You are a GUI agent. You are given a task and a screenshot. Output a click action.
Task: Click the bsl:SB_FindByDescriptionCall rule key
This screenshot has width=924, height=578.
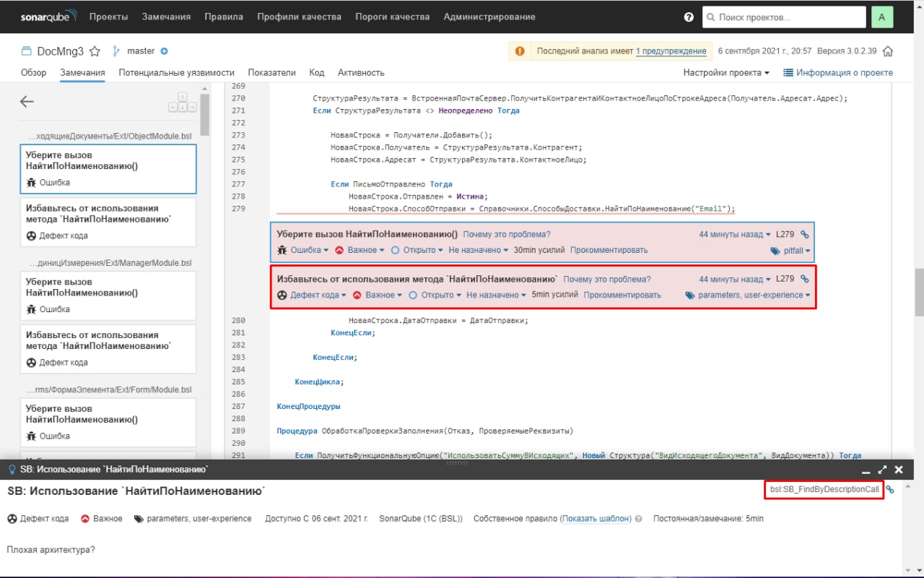click(x=824, y=490)
